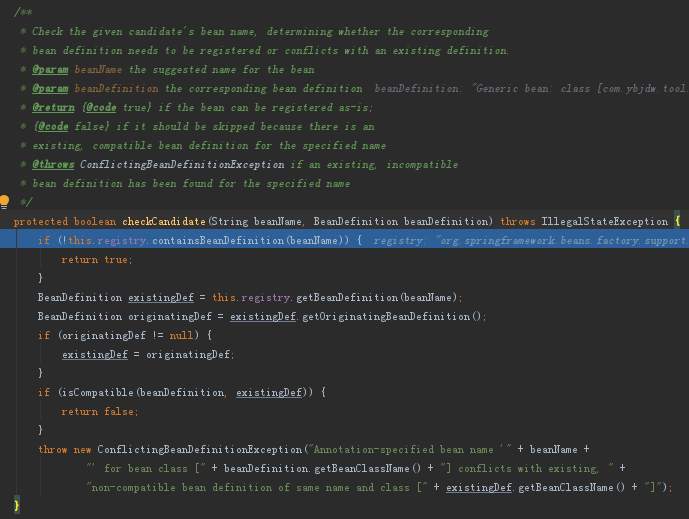Click the {@code false} Javadoc tag
689x519 pixels.
(x=71, y=127)
